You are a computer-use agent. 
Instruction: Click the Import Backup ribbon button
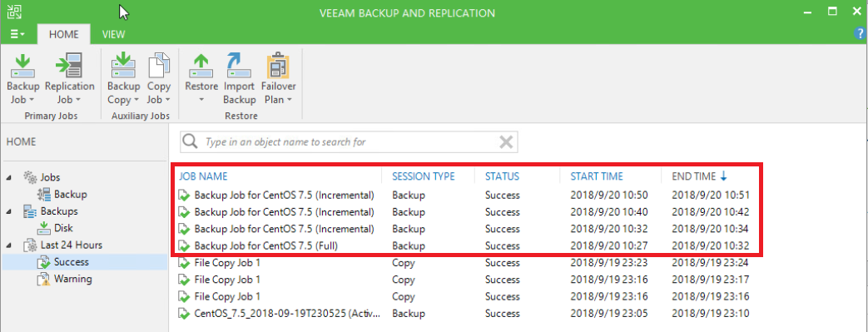239,79
